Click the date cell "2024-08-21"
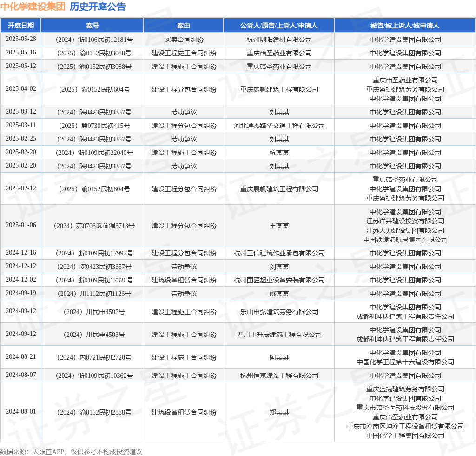Image resolution: width=476 pixels, height=456 pixels. tap(20, 356)
